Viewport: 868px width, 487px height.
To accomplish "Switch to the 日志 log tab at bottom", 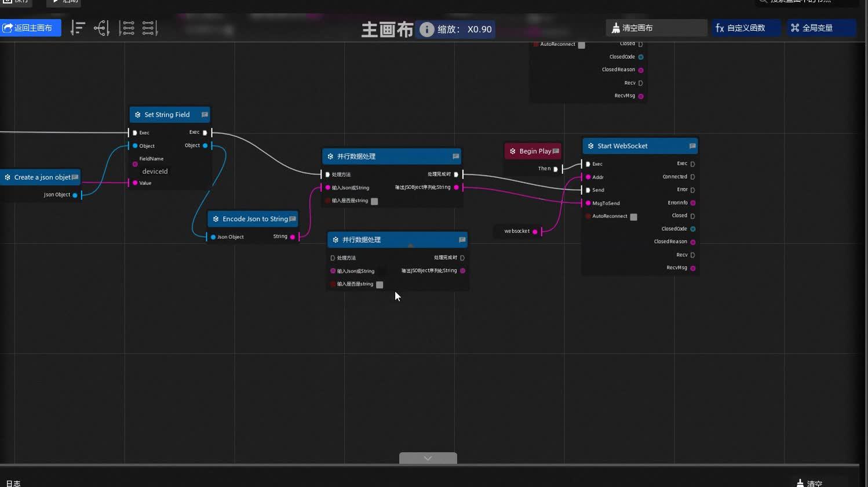I will [13, 483].
